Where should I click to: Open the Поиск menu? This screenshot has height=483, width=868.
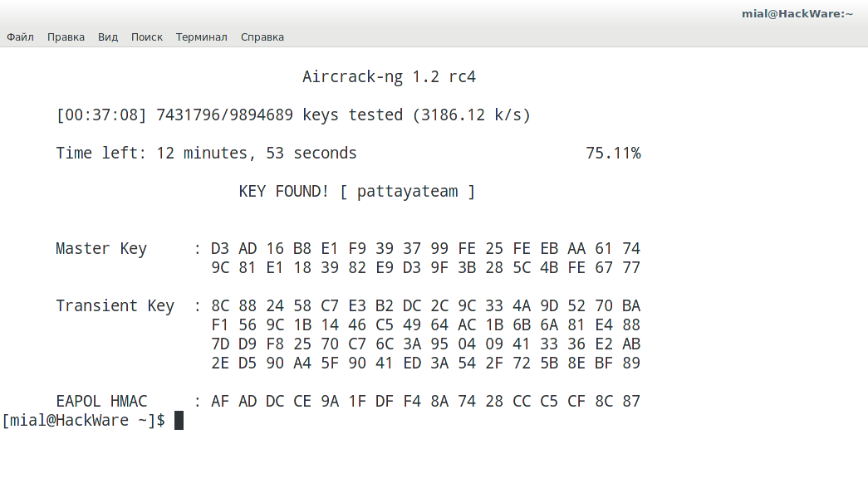coord(147,37)
